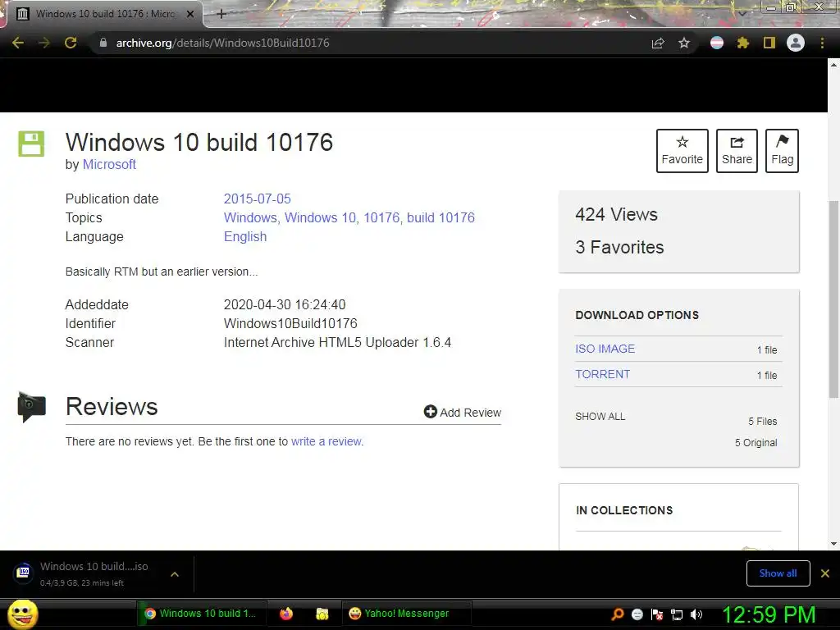Share this archive item
Image resolution: width=840 pixels, height=630 pixels.
(737, 151)
